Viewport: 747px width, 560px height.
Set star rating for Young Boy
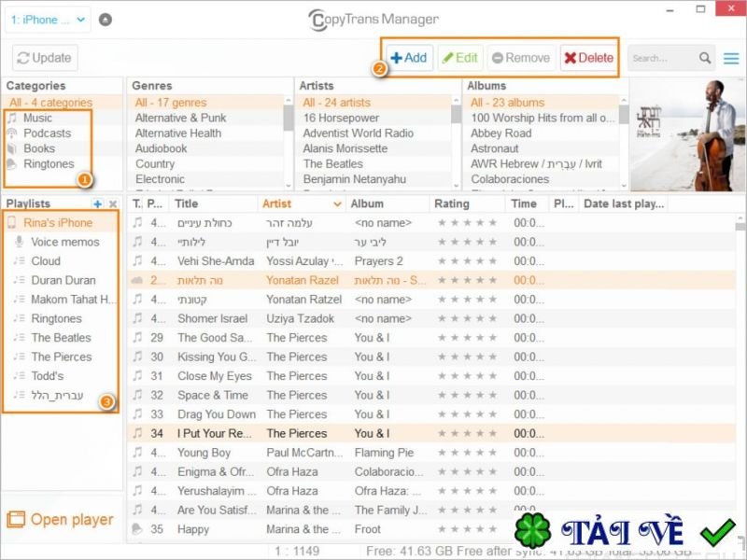click(467, 452)
